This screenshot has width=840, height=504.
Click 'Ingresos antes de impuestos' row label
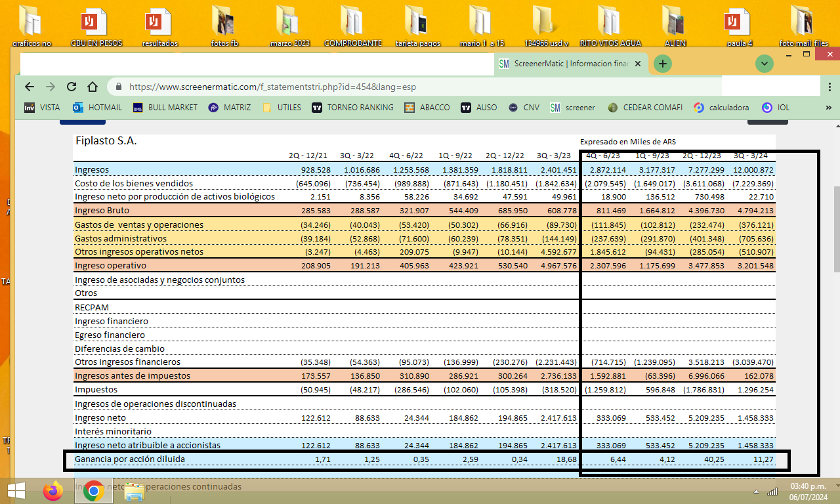(x=133, y=376)
